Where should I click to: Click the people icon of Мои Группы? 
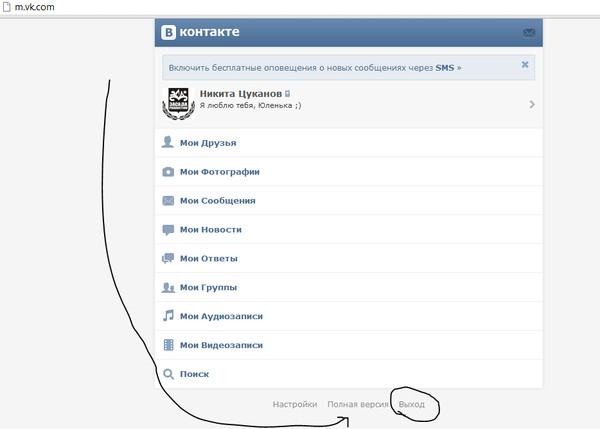click(x=168, y=287)
